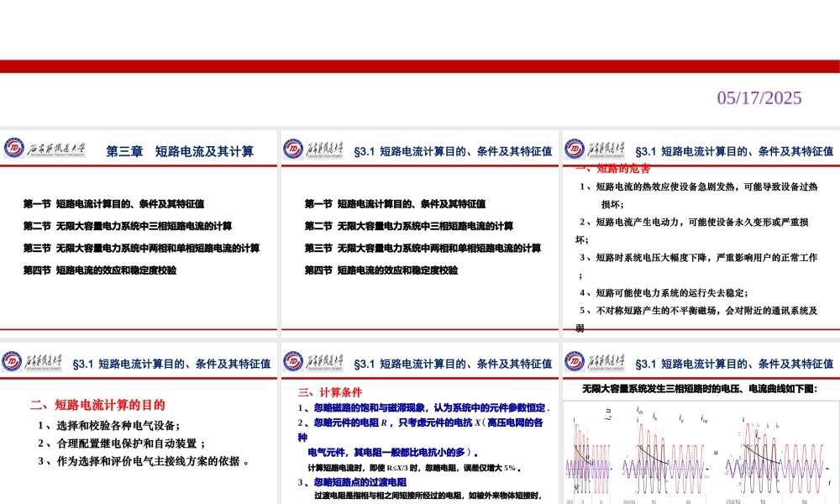Click the line 4、短路可能使电力系统的运行失去稳定
This screenshot has height=504, width=840.
[664, 293]
